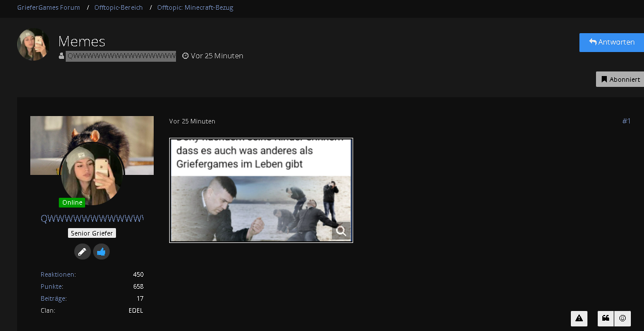Open the meme image attachment
This screenshot has height=331, width=644.
coord(261,190)
